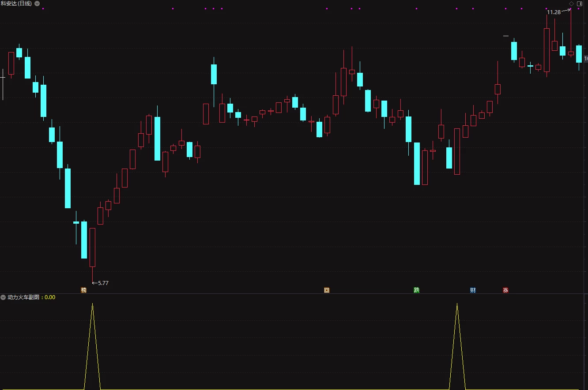Open the 榜 event marker

tap(84, 290)
